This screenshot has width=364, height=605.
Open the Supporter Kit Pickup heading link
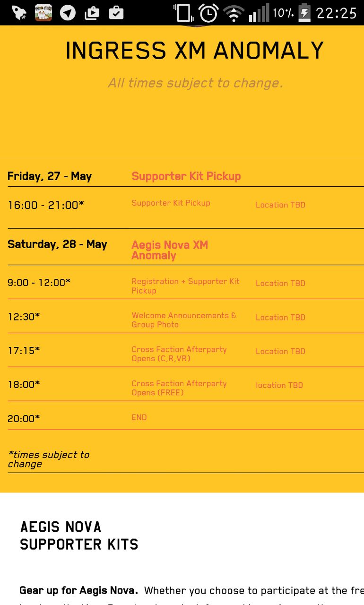click(x=186, y=176)
